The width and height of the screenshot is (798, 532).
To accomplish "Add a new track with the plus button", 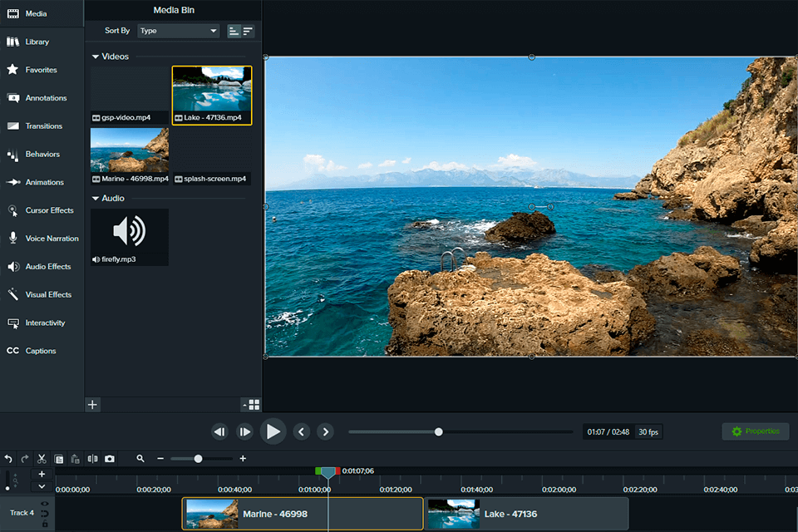I will [42, 474].
